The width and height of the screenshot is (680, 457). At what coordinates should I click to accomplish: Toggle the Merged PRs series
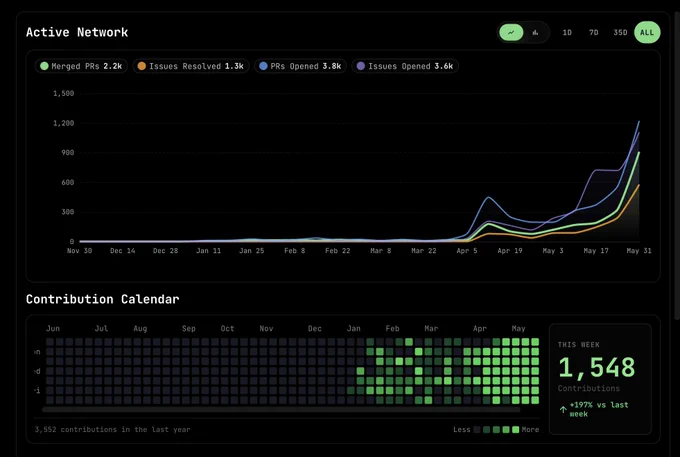81,66
